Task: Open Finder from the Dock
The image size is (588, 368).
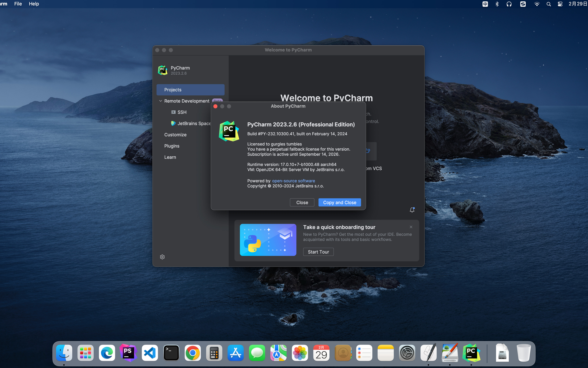Action: 64,353
